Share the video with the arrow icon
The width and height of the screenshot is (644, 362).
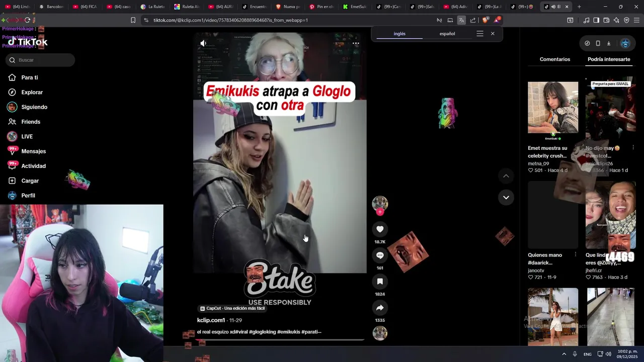380,308
